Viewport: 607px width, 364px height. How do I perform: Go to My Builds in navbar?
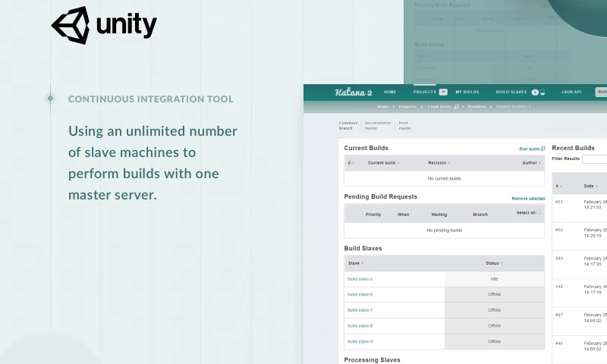coord(467,92)
